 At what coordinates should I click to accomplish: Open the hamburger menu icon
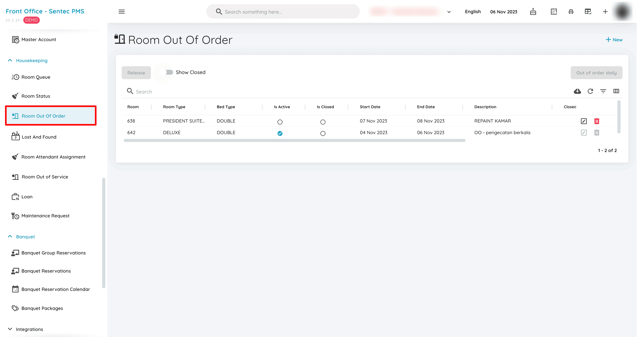[x=121, y=11]
